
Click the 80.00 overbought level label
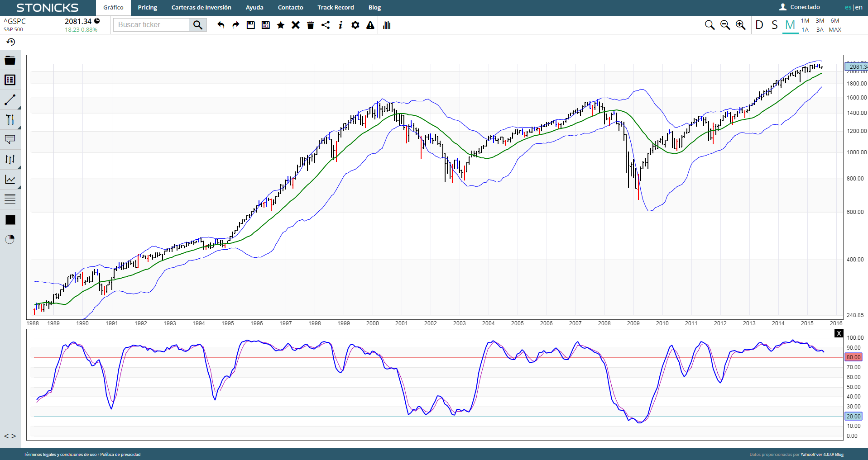pos(854,357)
